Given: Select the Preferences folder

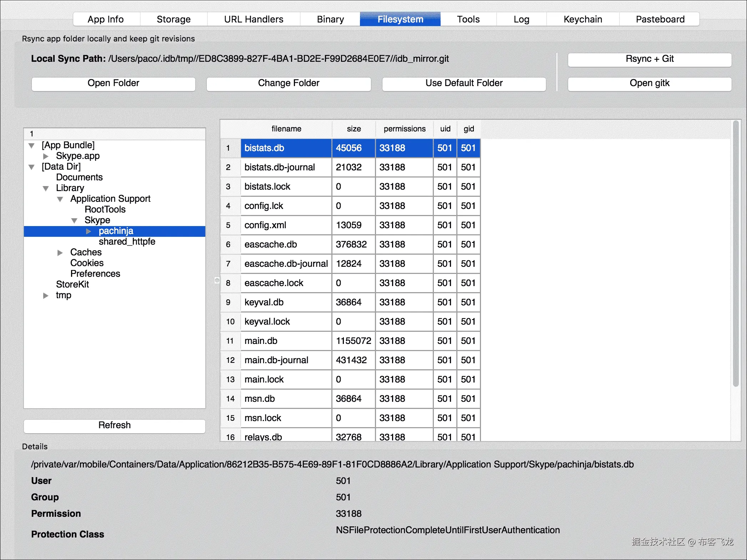Looking at the screenshot, I should [95, 274].
